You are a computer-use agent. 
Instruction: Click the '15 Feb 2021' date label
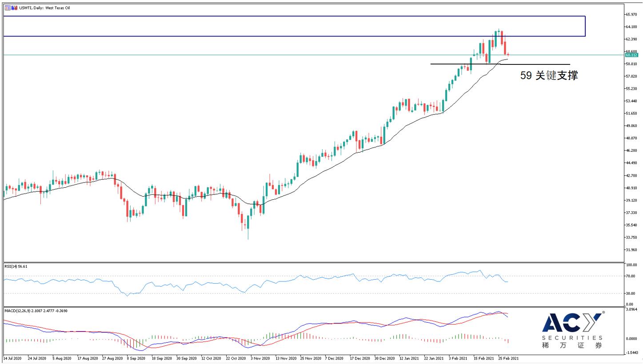click(483, 358)
